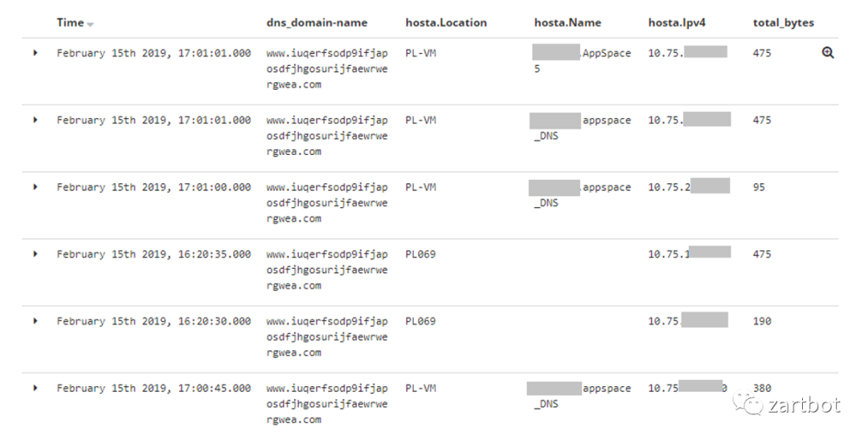Image resolution: width=868 pixels, height=440 pixels.
Task: Click AppSpace host name in first row
Action: [606, 53]
